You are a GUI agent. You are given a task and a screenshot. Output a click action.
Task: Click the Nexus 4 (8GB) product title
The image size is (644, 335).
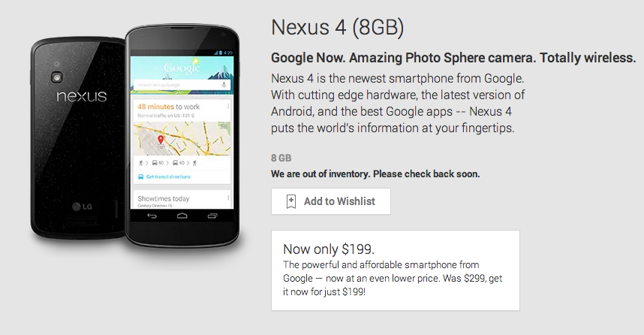[337, 27]
